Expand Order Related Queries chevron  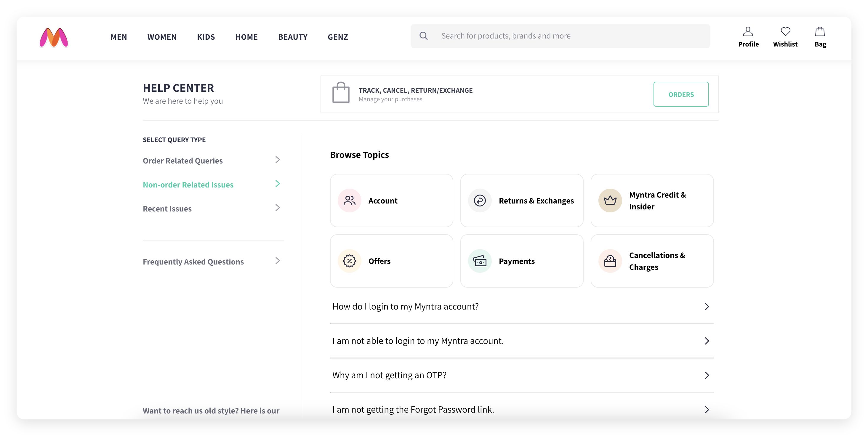point(278,160)
